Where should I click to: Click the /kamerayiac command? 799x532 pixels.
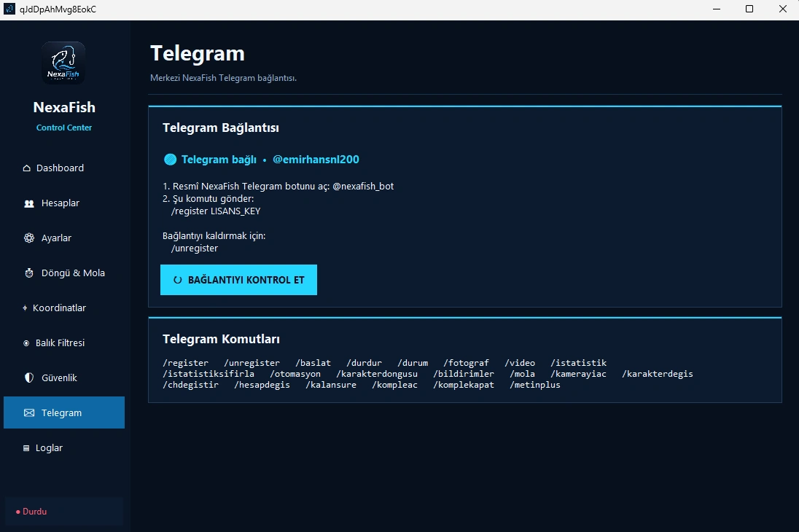click(578, 374)
